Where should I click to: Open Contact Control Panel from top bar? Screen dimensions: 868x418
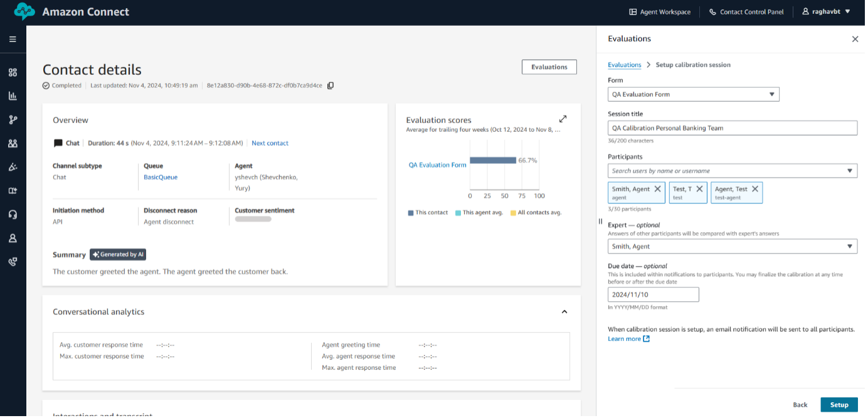746,12
